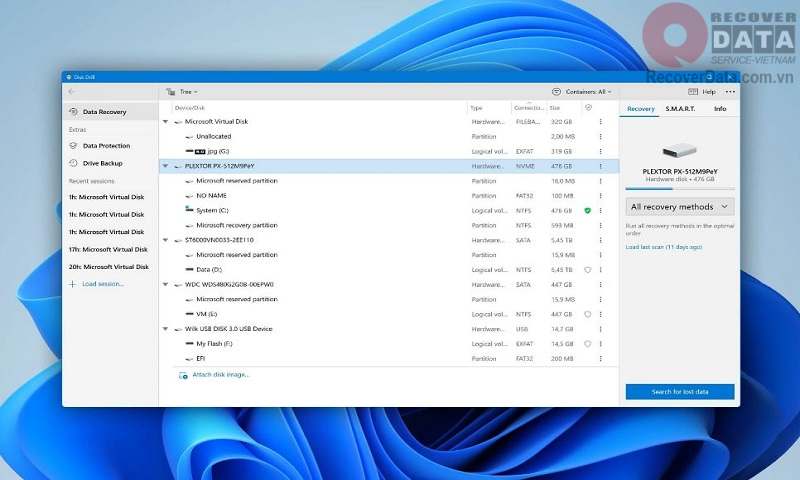
Task: Open the All recovery methods dropdown
Action: tap(680, 207)
